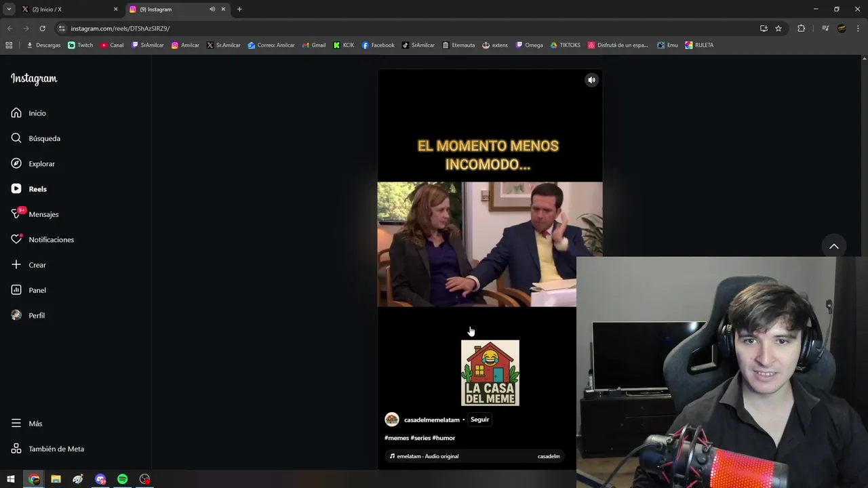868x488 pixels.
Task: Click the Instagram logo
Action: pyautogui.click(x=34, y=79)
